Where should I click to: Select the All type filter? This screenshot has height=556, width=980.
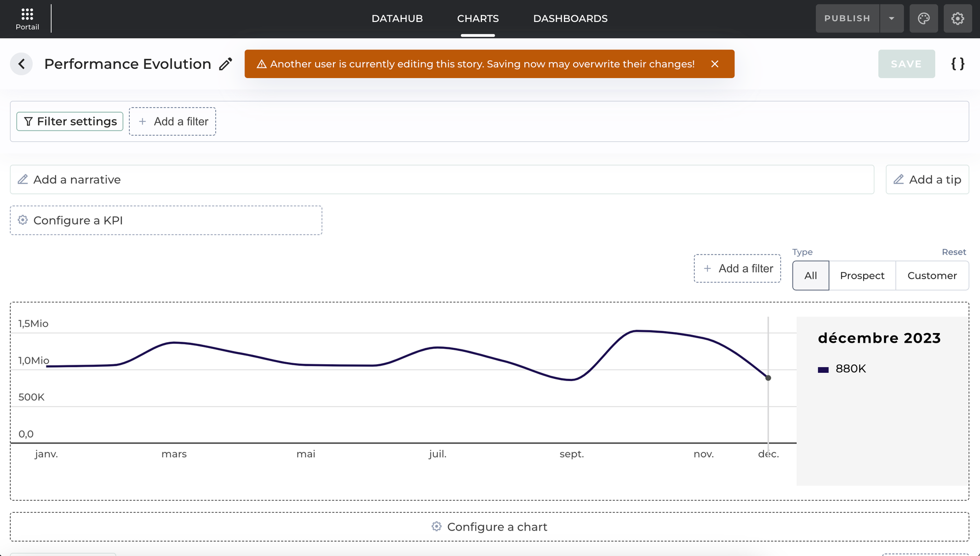[811, 275]
